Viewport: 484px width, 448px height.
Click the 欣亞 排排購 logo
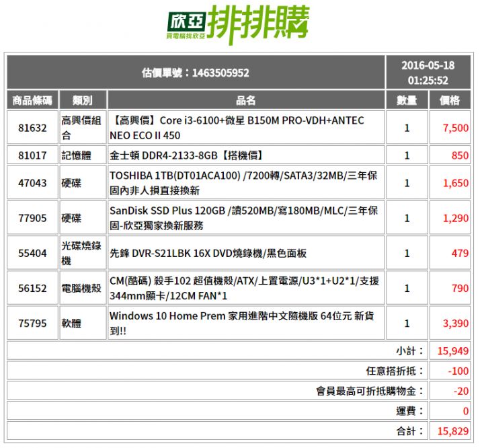(x=238, y=25)
